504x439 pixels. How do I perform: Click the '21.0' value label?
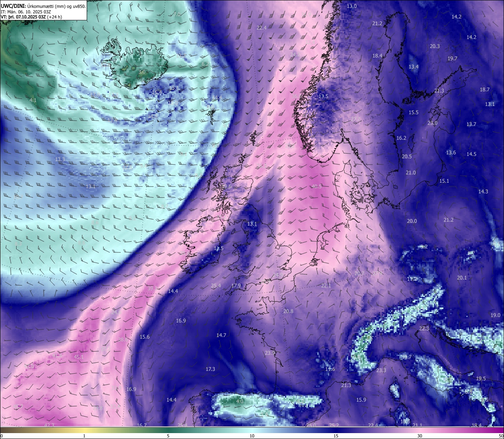411,172
